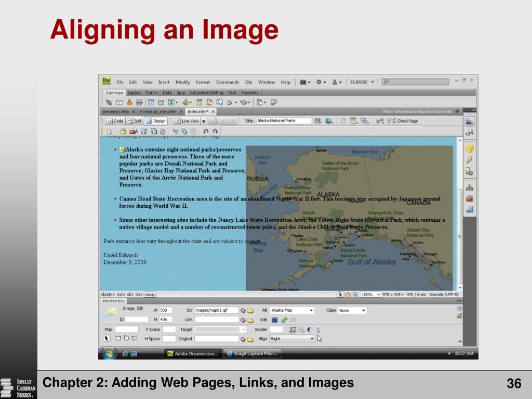
Task: Open the Modify menu
Action: (182, 82)
